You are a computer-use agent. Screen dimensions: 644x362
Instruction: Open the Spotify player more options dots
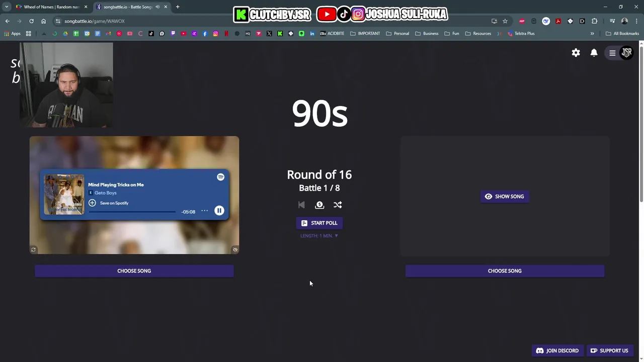[204, 211]
